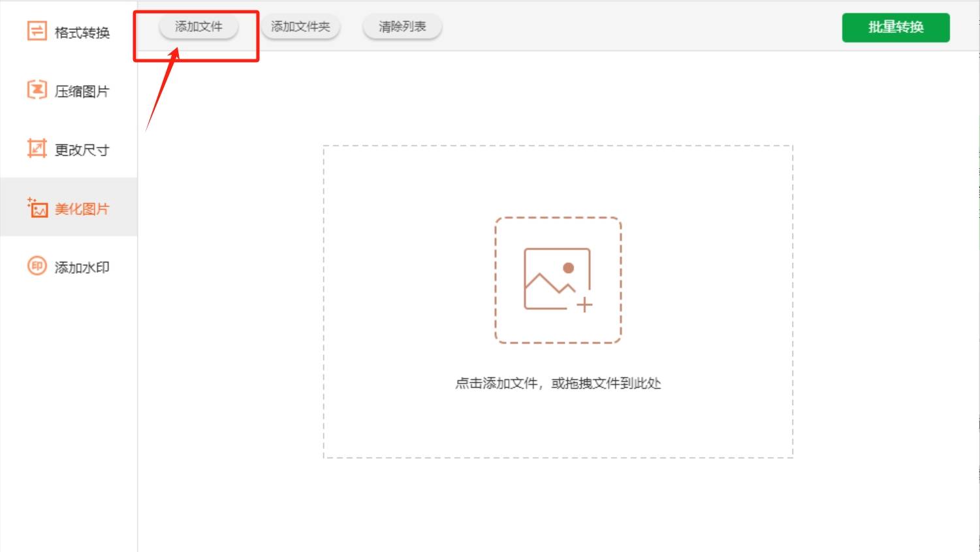Click the 更改尺寸 sidebar icon
Screen dimensions: 980x552
point(37,149)
